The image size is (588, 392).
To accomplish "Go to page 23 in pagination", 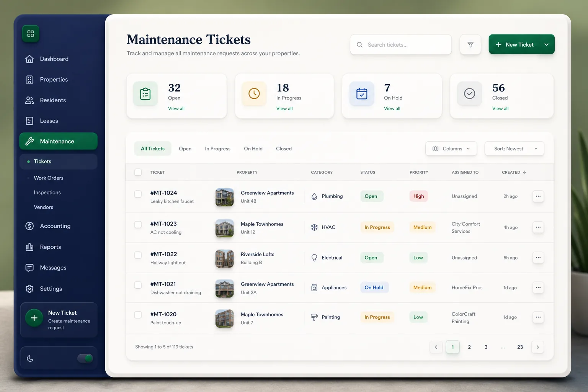I will pos(520,347).
